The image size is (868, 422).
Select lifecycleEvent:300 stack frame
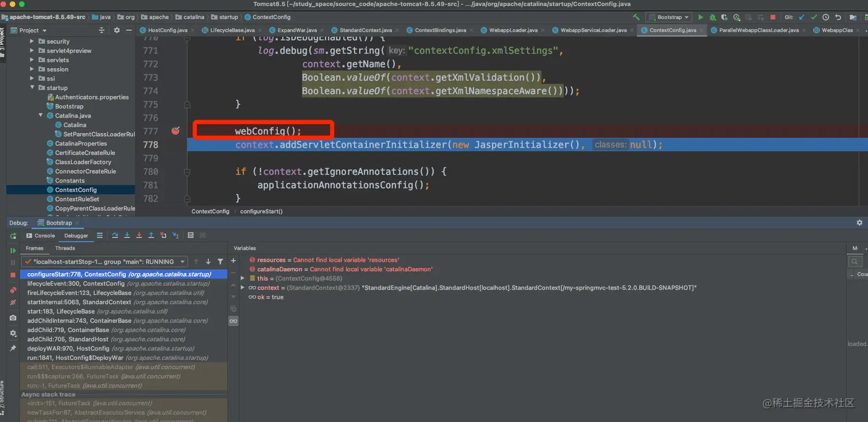point(124,284)
